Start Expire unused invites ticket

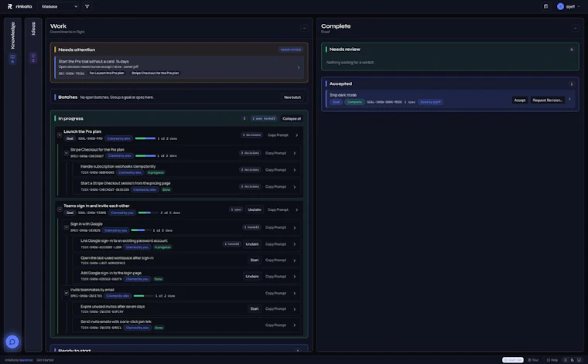pyautogui.click(x=255, y=308)
